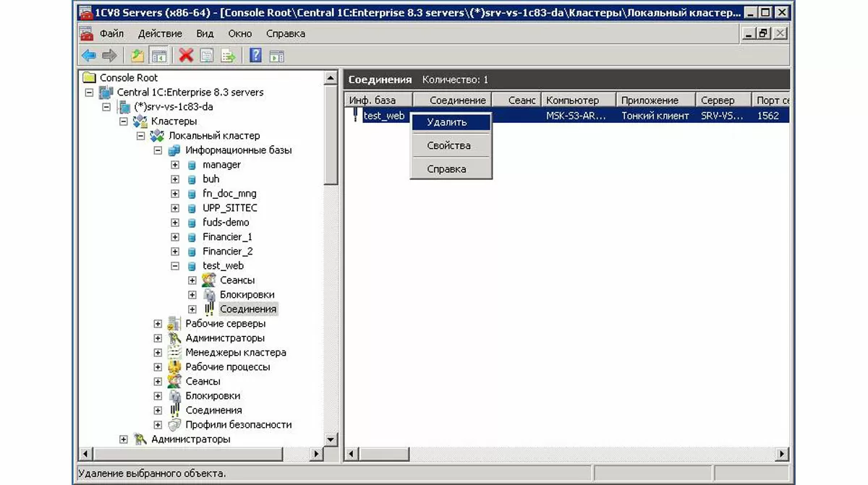Click the srv-vs-1c83-da server icon
Screen dimensions: 868x485
[x=124, y=106]
